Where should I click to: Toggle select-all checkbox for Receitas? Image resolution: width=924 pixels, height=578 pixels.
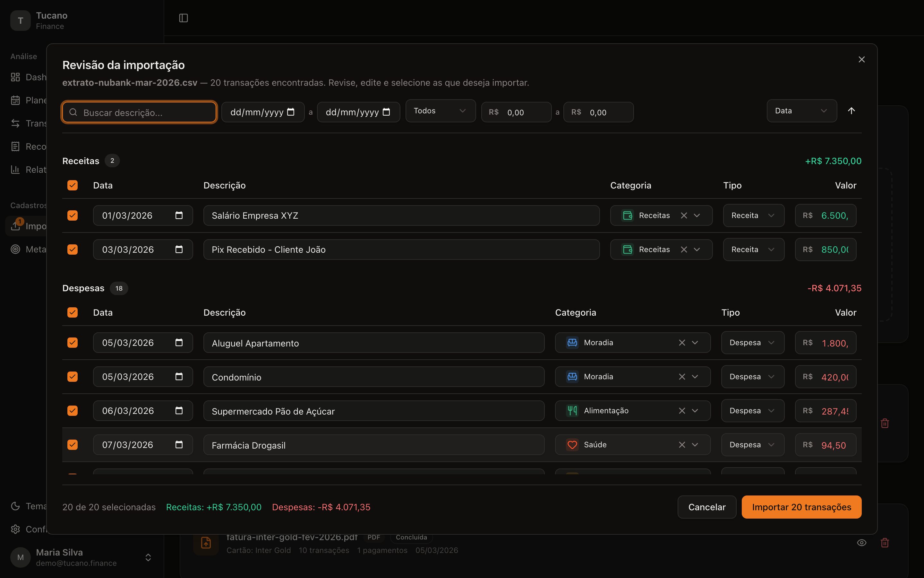73,185
